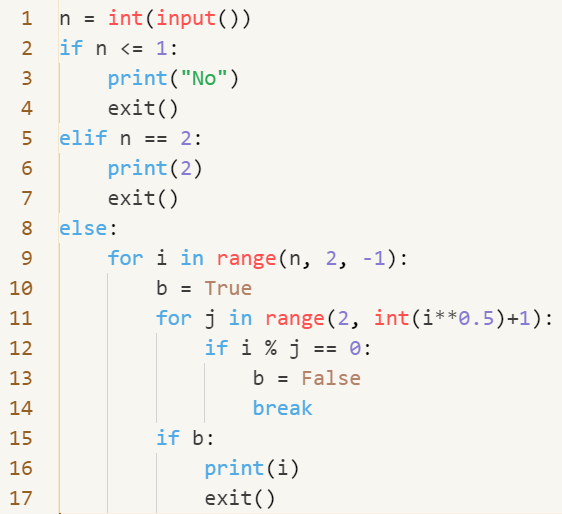562x514 pixels.
Task: Click the -1 step in range
Action: [x=374, y=258]
